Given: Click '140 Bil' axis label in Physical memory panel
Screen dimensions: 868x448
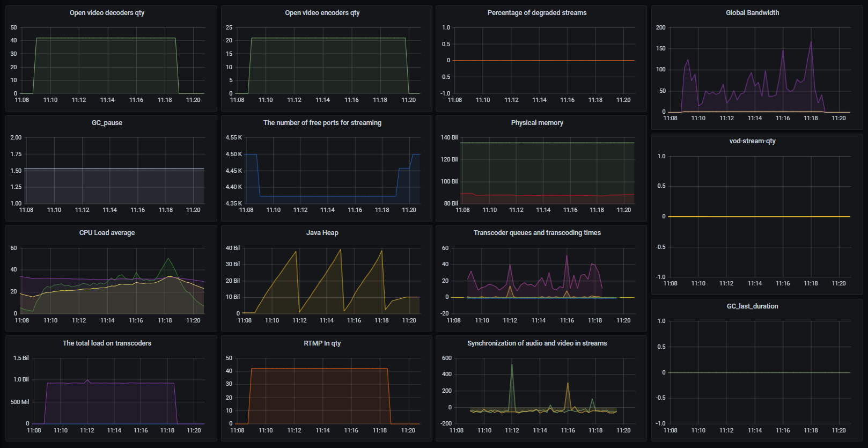Looking at the screenshot, I should coord(449,137).
